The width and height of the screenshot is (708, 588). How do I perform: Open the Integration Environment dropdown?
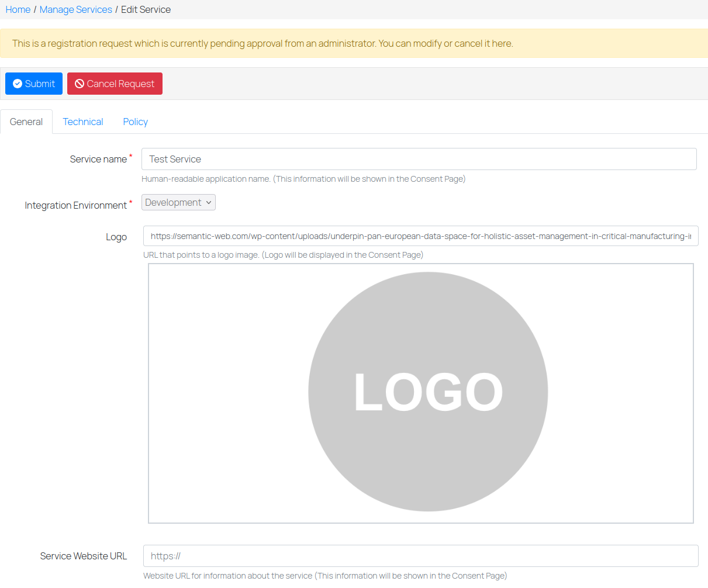[x=178, y=202]
